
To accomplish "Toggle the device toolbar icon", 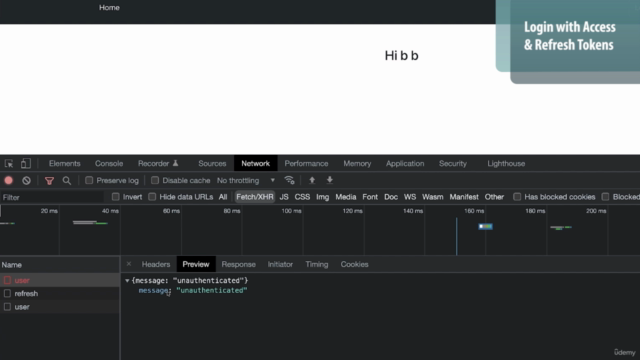I will pos(26,164).
